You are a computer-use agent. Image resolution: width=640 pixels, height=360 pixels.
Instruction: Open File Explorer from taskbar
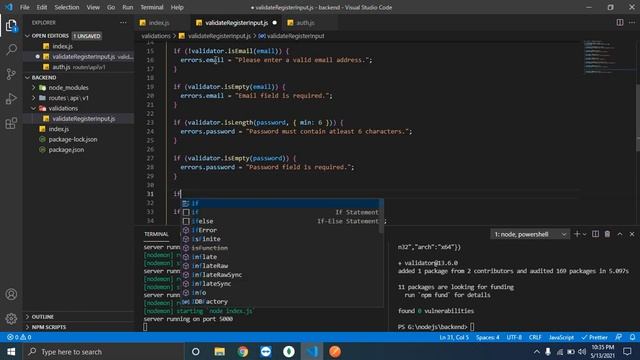click(x=220, y=351)
